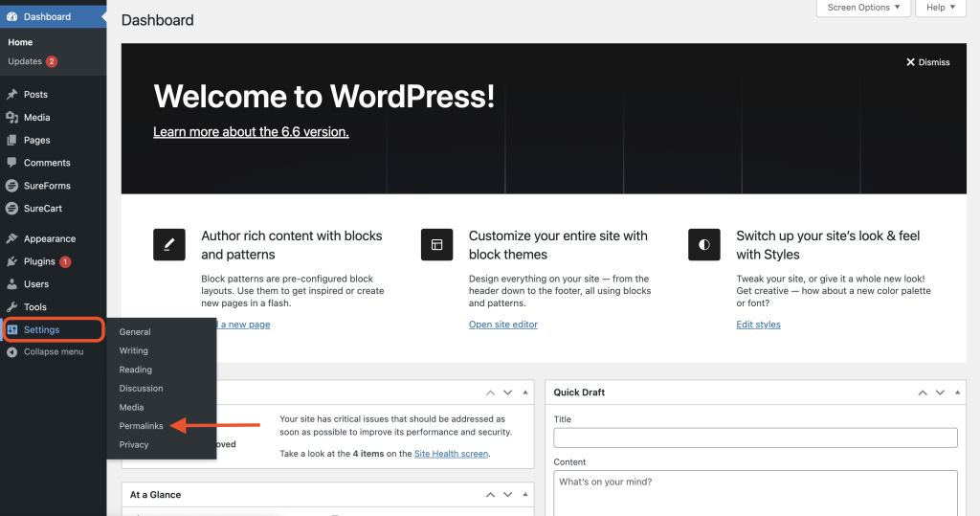980x516 pixels.
Task: Click the Comments bubble icon
Action: [x=11, y=163]
